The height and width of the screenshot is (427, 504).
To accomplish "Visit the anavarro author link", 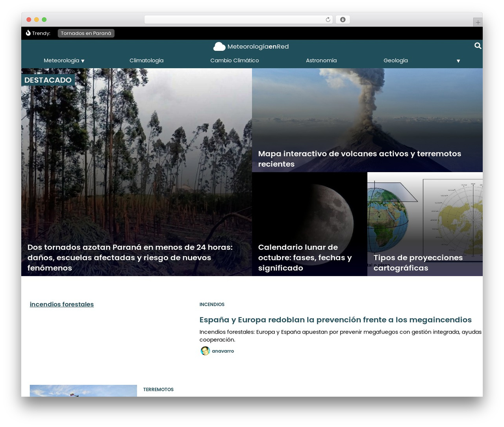I will (223, 351).
